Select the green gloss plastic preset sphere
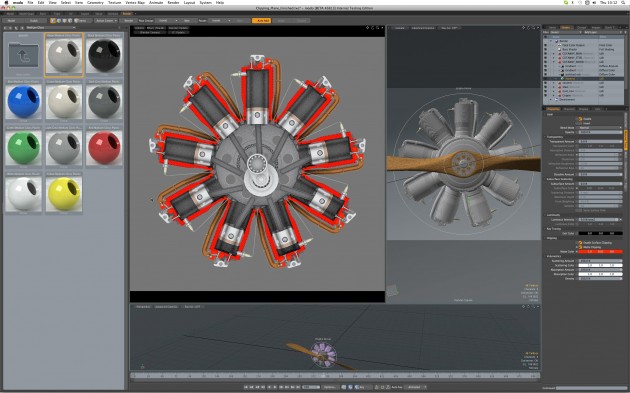This screenshot has height=393, width=630. coord(24,147)
